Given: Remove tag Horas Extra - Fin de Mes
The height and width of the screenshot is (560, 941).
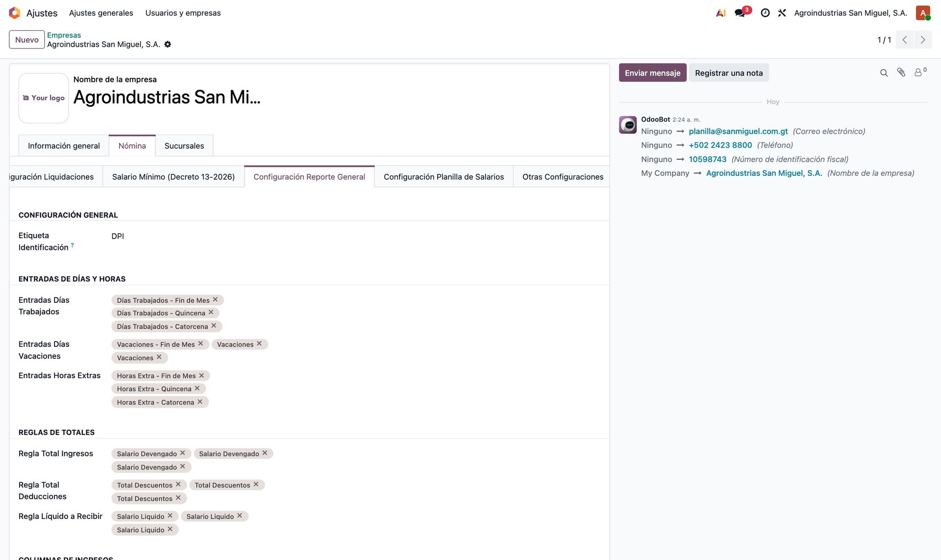Looking at the screenshot, I should 201,375.
